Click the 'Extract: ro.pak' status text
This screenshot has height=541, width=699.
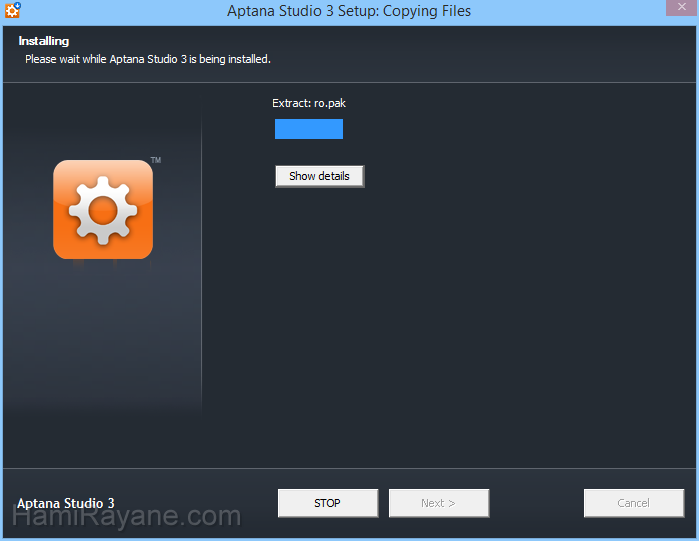point(309,103)
